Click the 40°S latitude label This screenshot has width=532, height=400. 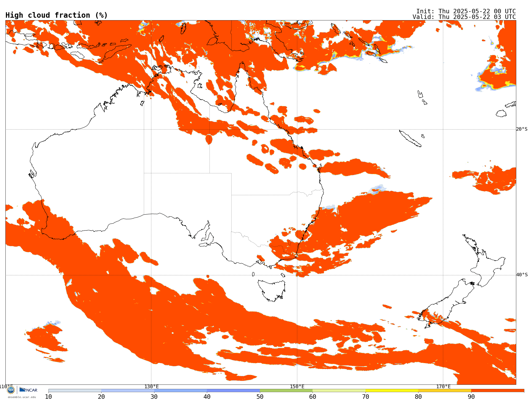(x=522, y=275)
